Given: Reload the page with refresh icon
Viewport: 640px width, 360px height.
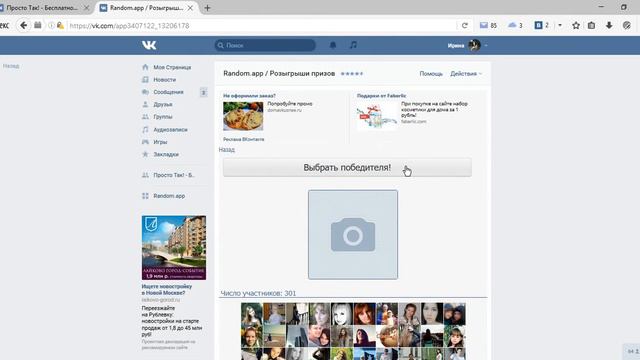Looking at the screenshot, I should pos(464,25).
